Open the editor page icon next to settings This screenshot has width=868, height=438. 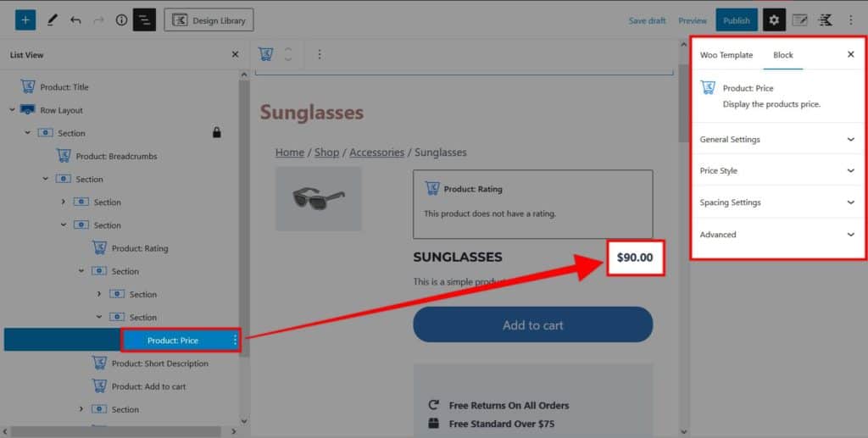pos(800,20)
